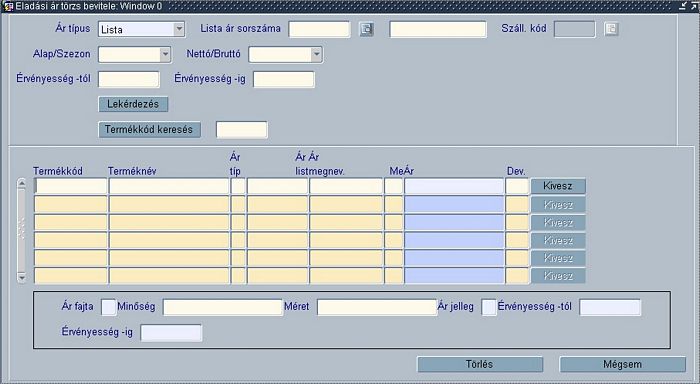700x384 pixels.
Task: Click the Termékkód column header
Action: (58, 171)
